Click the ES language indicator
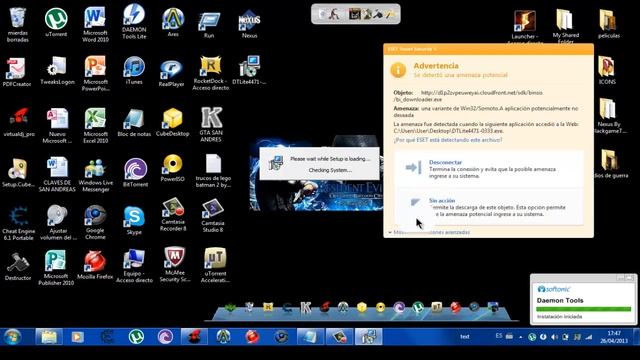The width and height of the screenshot is (640, 360). 499,336
